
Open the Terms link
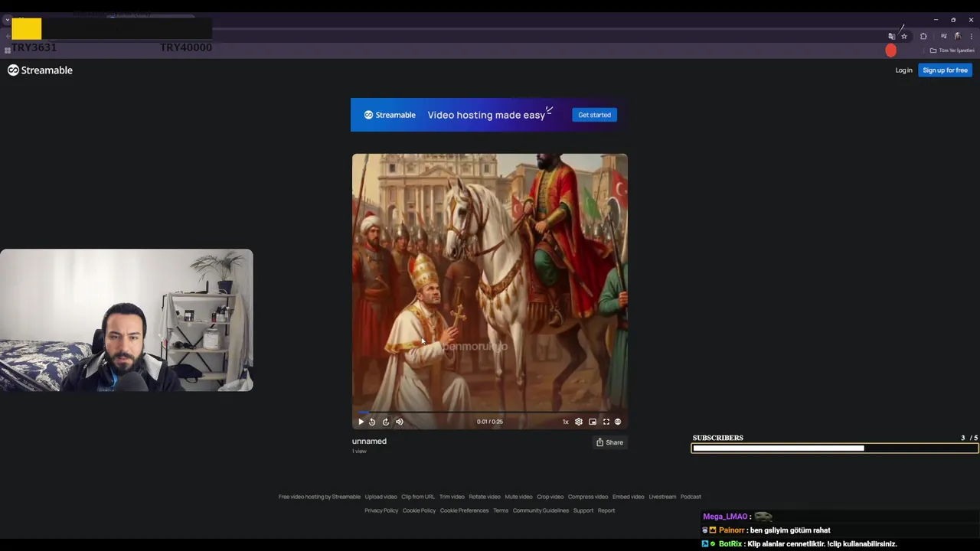tap(501, 510)
